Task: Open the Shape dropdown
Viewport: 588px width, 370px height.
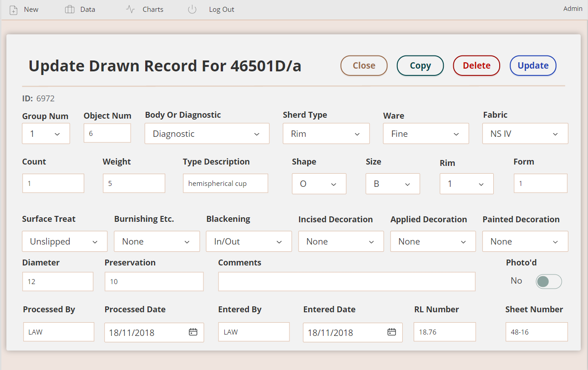Action: [319, 184]
